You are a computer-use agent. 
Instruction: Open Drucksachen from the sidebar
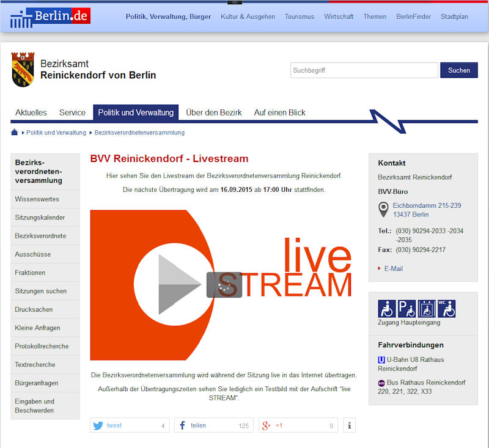(x=34, y=309)
